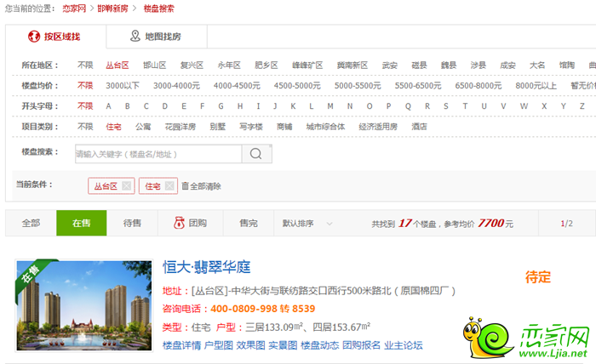
Task: Choose project type 经济适用房
Action: pos(378,127)
